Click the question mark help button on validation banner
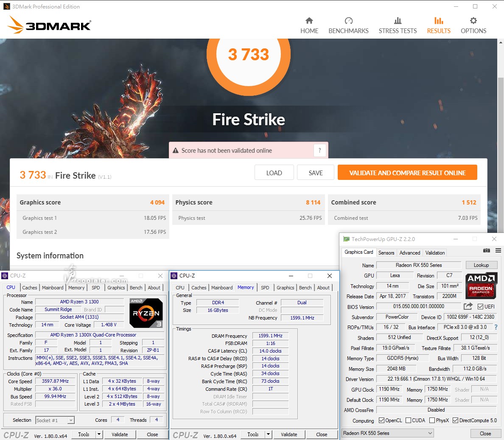Viewport: 504px width, 440px height. pyautogui.click(x=319, y=150)
